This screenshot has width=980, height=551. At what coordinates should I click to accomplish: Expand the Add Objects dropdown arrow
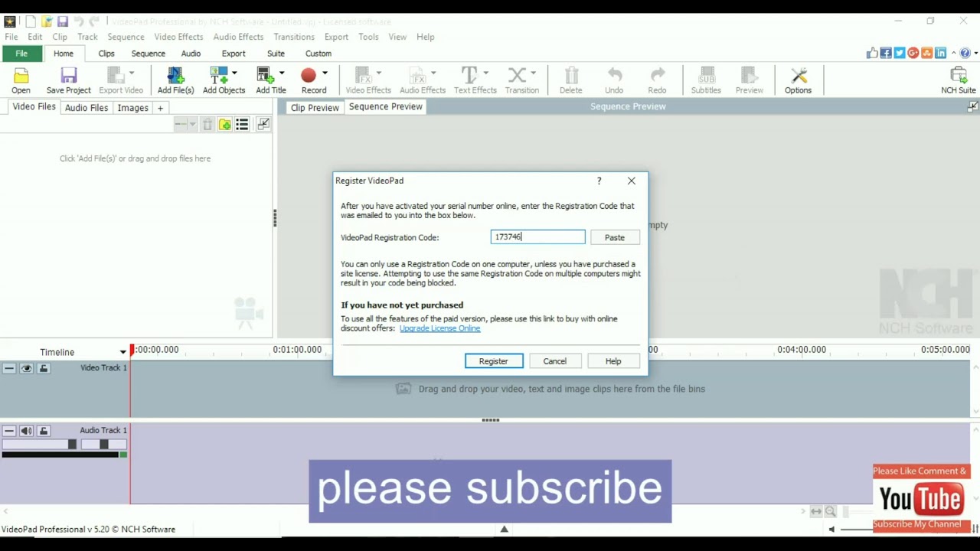pyautogui.click(x=234, y=73)
